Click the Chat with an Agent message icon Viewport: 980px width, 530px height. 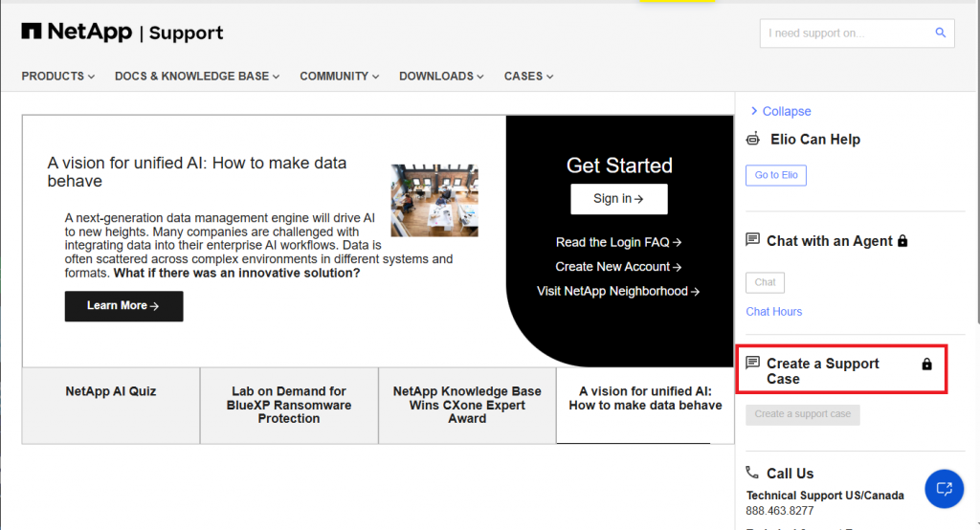[753, 240]
